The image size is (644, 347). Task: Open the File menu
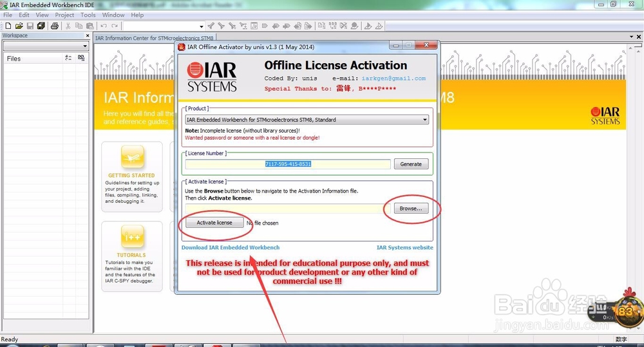(8, 15)
